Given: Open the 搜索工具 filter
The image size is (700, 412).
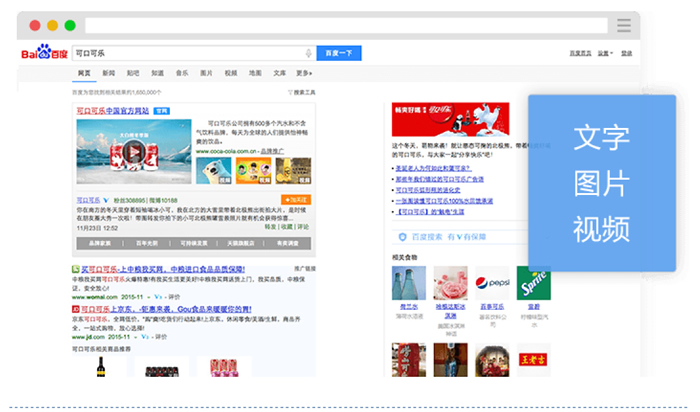Looking at the screenshot, I should [x=302, y=92].
